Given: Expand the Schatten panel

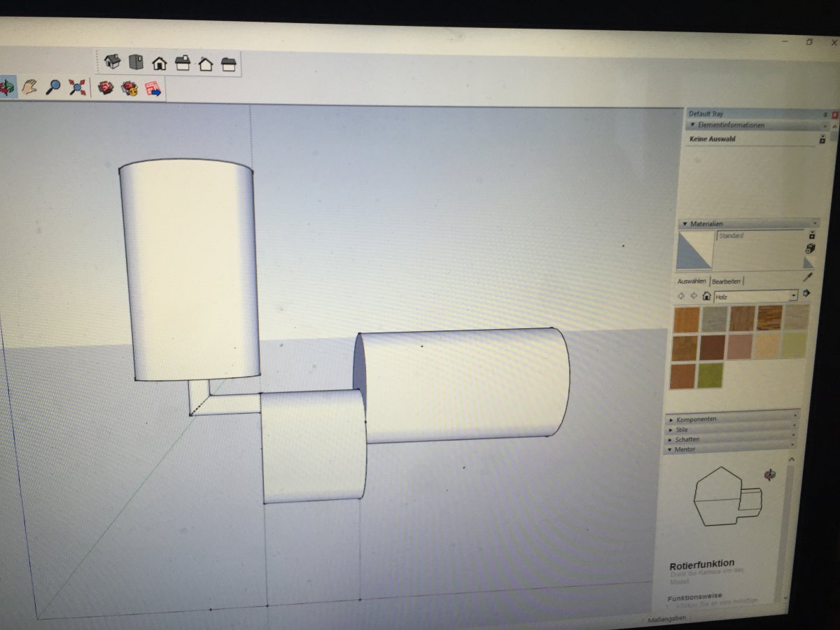Looking at the screenshot, I should tap(671, 439).
